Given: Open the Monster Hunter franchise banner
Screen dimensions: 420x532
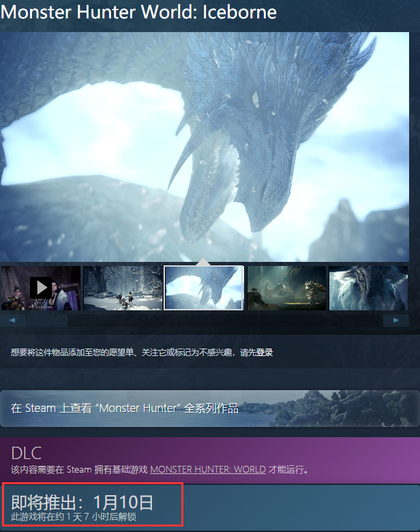Looking at the screenshot, I should (x=210, y=409).
